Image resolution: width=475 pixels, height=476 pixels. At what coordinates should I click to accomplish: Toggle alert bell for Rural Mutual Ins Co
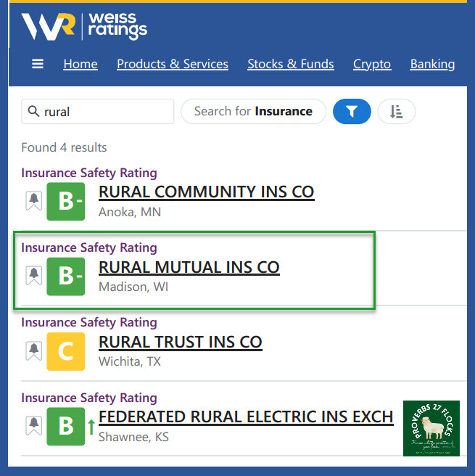[x=33, y=276]
